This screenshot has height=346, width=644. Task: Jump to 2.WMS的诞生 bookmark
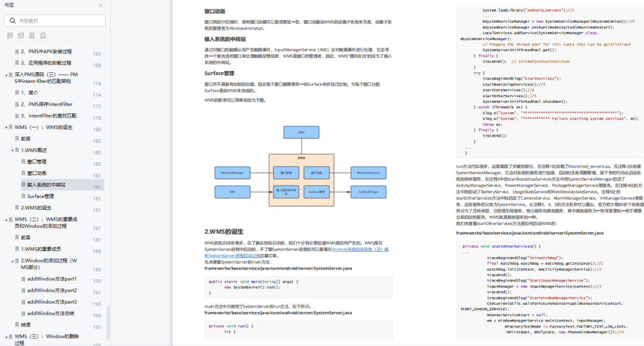(36, 208)
